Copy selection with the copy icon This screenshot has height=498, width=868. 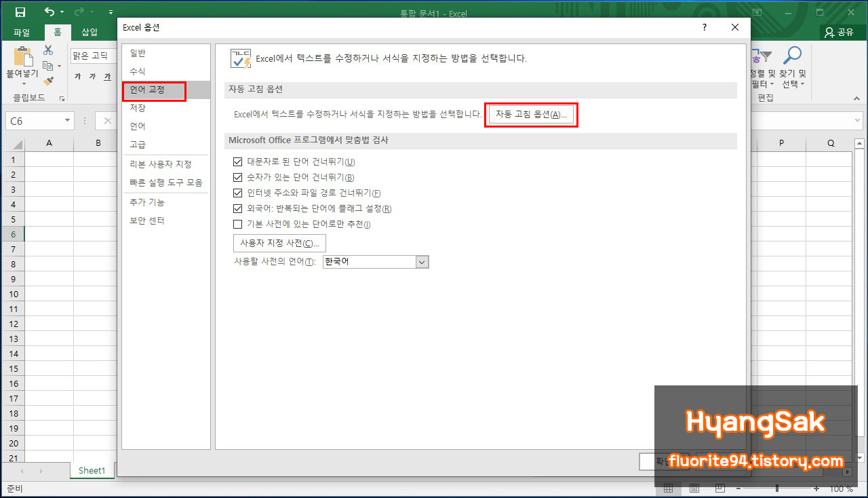[x=48, y=66]
